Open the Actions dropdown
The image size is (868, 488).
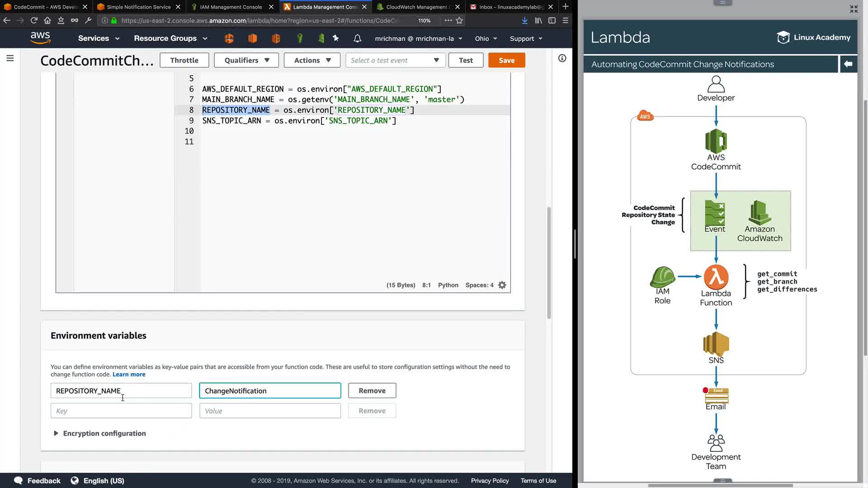coord(312,60)
